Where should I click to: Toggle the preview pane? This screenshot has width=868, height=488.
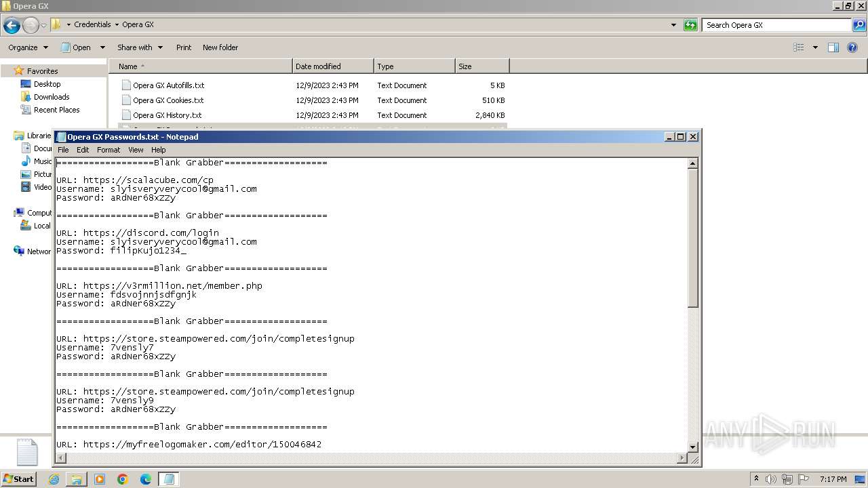(x=833, y=47)
